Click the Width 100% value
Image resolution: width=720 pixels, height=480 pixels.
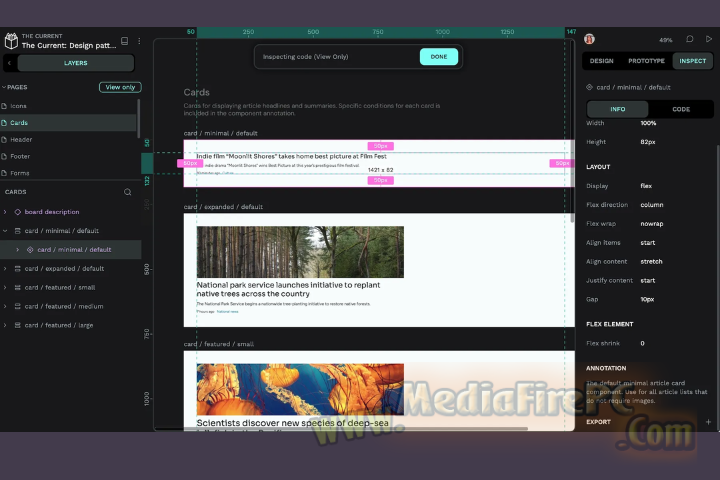point(648,123)
